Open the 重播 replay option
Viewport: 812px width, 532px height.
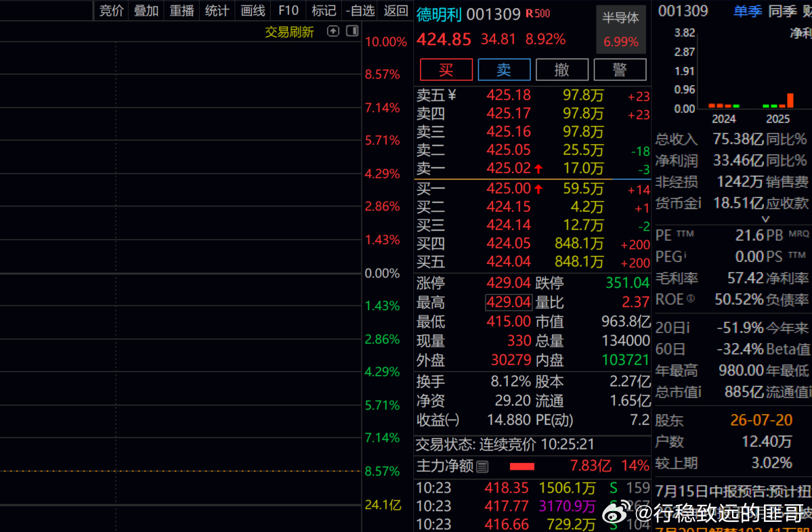click(x=181, y=10)
